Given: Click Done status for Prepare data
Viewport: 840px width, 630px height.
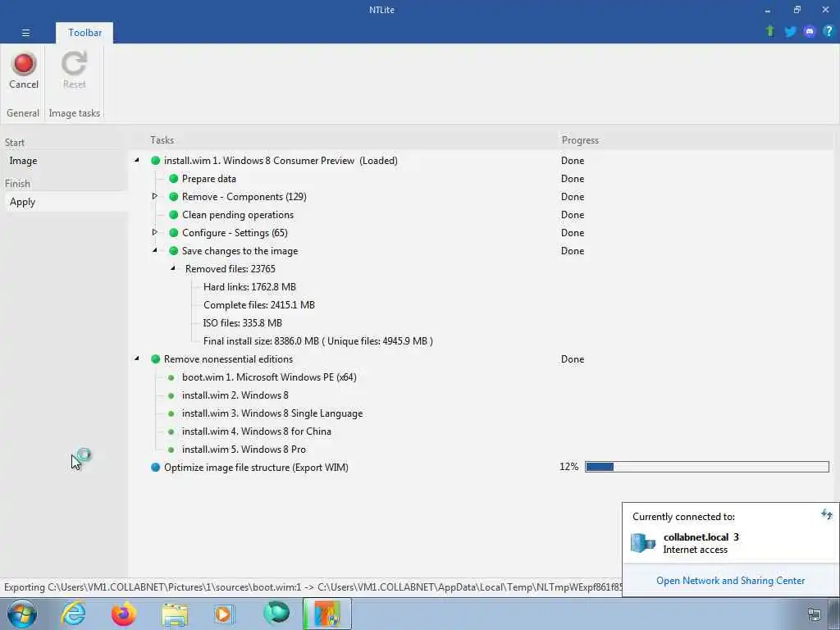Looking at the screenshot, I should 573,178.
